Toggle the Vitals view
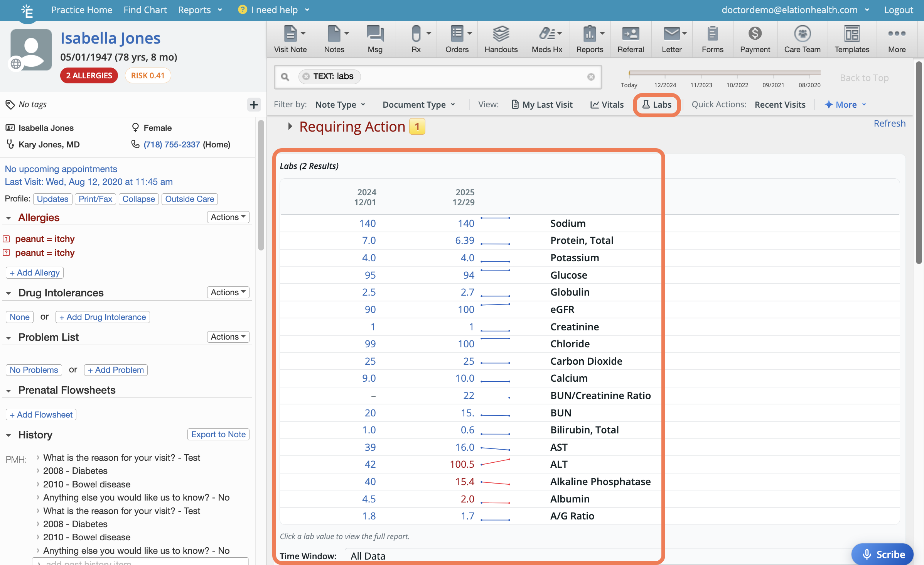The width and height of the screenshot is (924, 565). (607, 105)
